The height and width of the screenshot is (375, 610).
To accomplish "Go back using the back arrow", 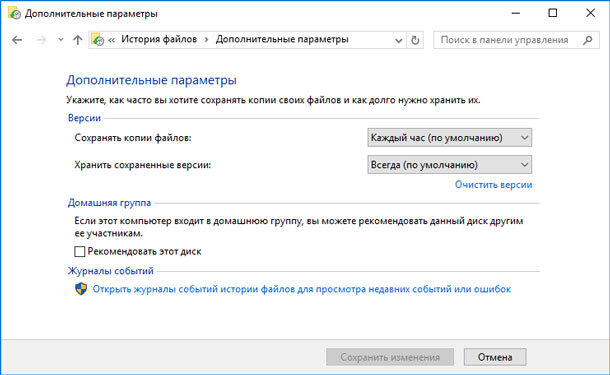I will (17, 40).
